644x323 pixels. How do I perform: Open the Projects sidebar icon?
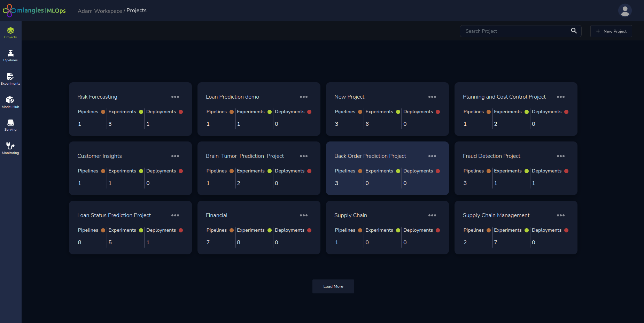[10, 33]
